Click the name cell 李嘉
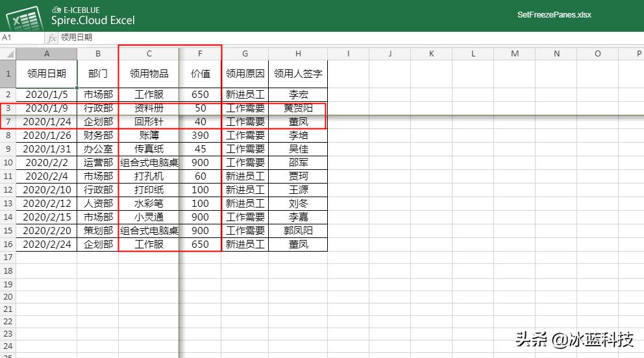 [x=298, y=217]
